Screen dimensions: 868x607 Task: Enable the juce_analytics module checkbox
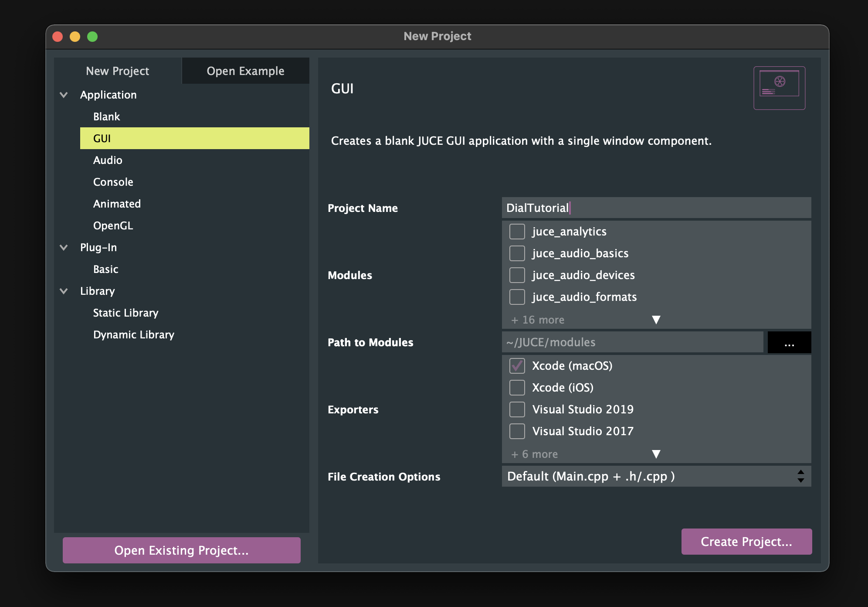point(517,232)
